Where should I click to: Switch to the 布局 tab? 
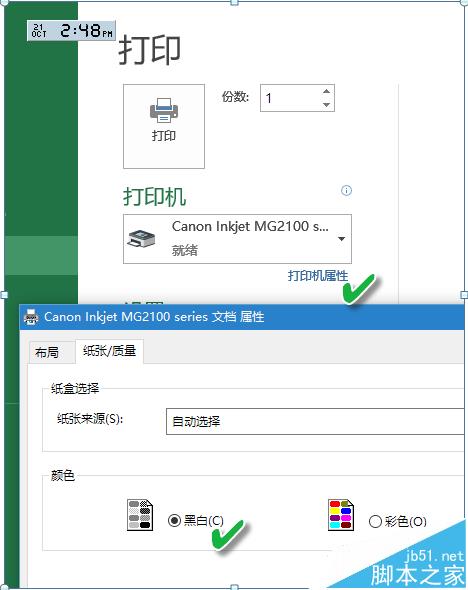(47, 353)
